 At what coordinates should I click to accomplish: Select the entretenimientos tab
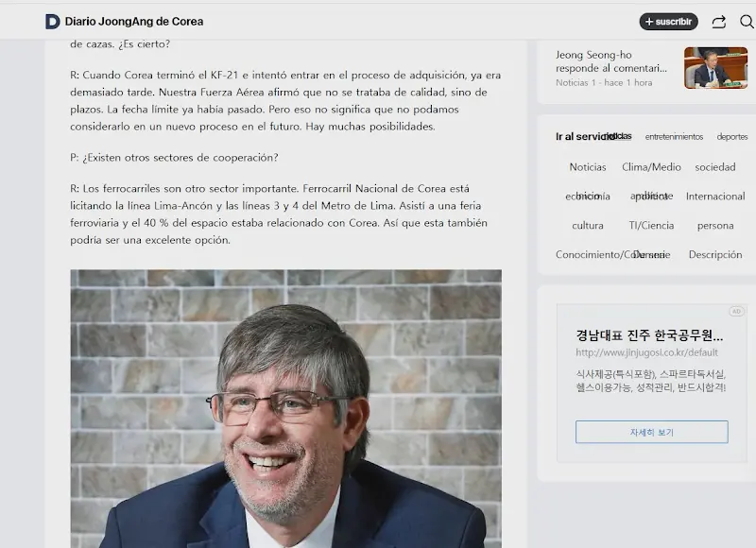pos(674,137)
